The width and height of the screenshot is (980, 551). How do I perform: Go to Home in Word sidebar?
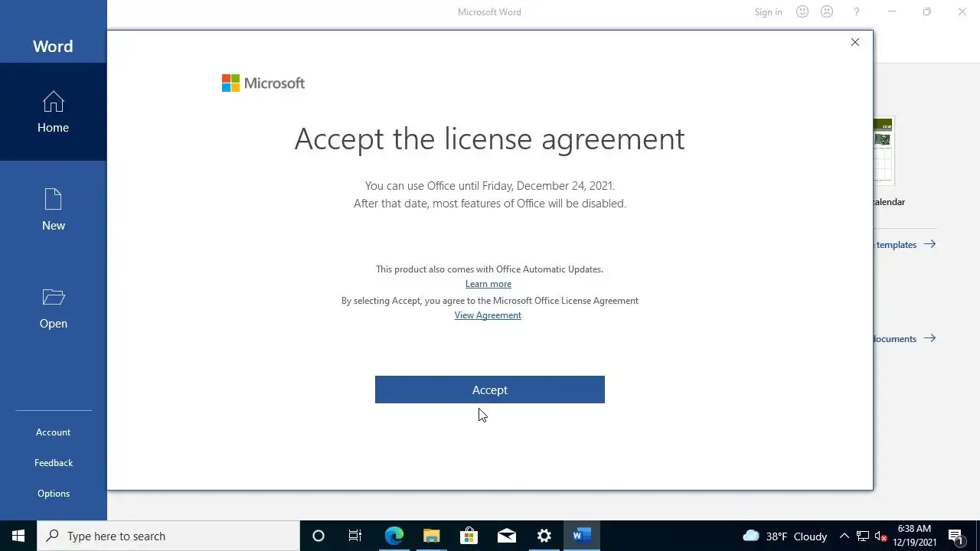(54, 112)
